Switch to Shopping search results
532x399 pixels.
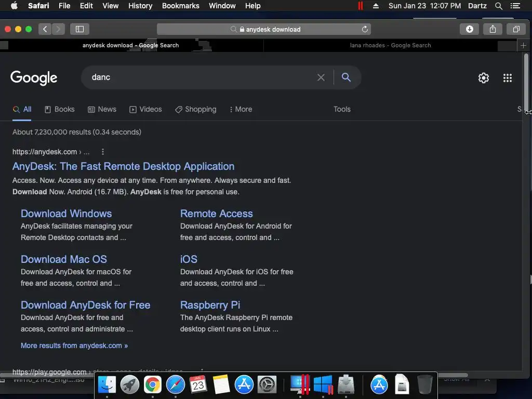coord(196,109)
